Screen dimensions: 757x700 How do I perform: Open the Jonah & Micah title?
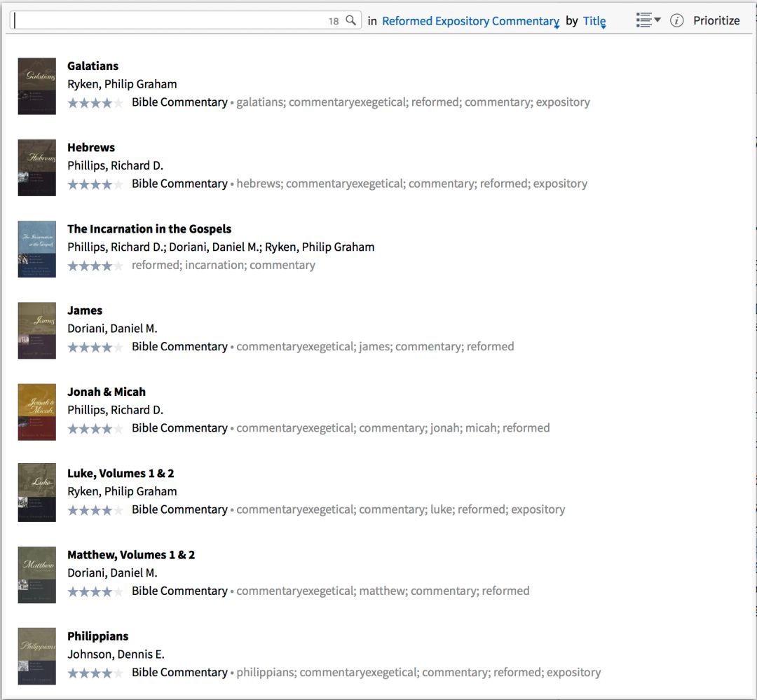(107, 392)
